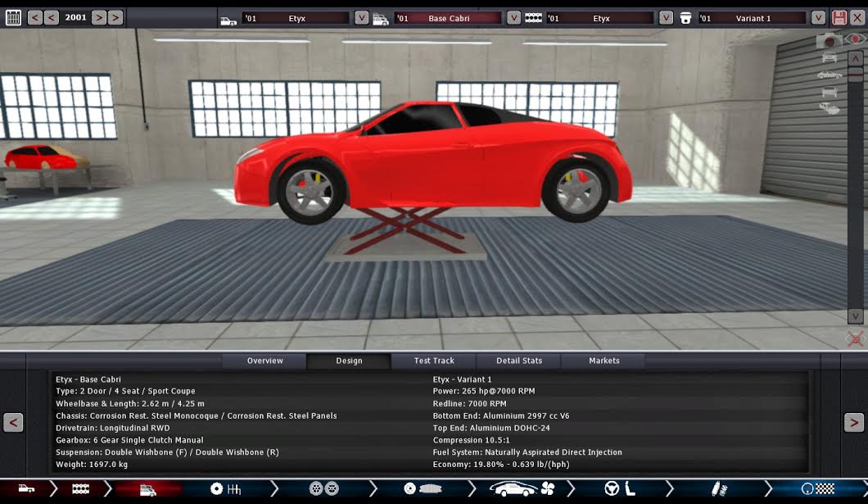Open the Markets tab
The height and width of the screenshot is (504, 868).
(x=604, y=361)
